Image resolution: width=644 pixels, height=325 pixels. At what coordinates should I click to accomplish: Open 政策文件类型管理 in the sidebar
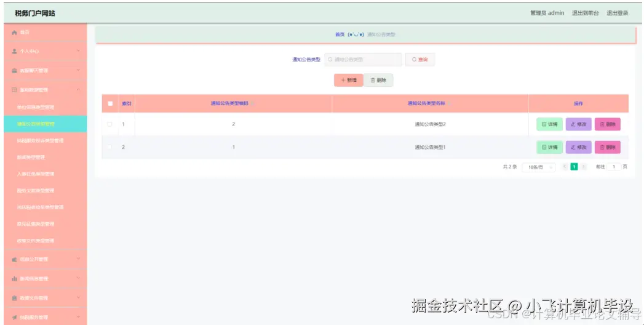click(45, 241)
